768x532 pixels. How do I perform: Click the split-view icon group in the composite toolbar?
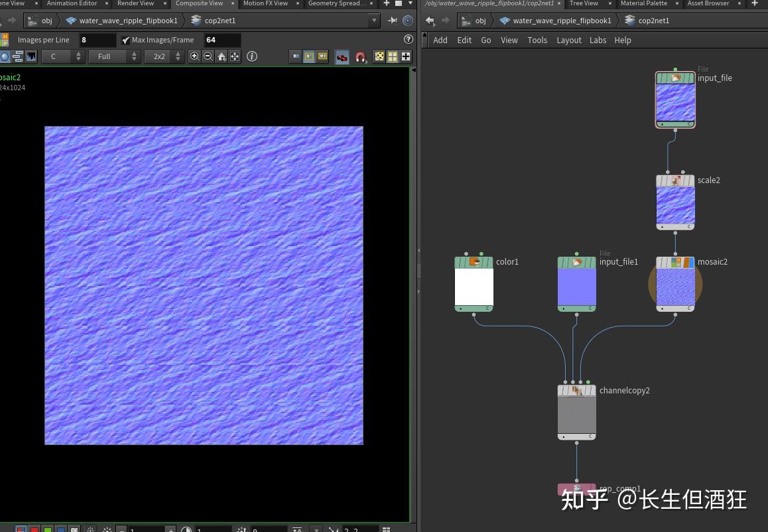point(308,56)
